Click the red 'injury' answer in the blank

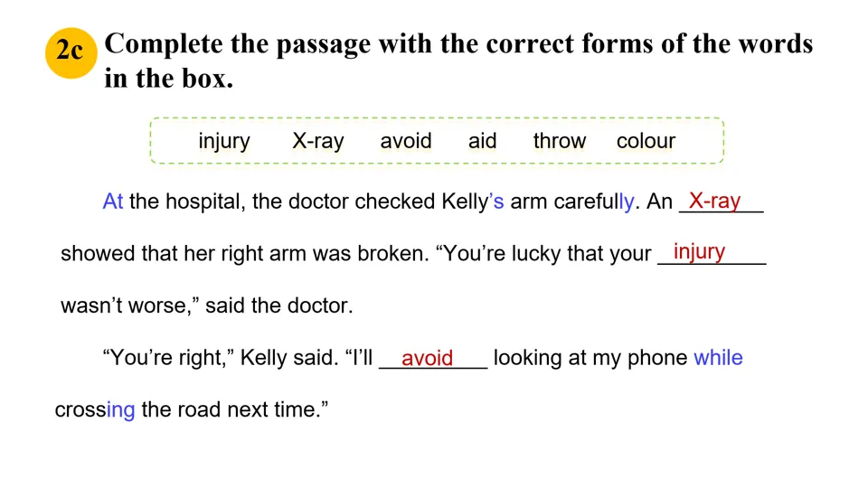click(x=699, y=252)
